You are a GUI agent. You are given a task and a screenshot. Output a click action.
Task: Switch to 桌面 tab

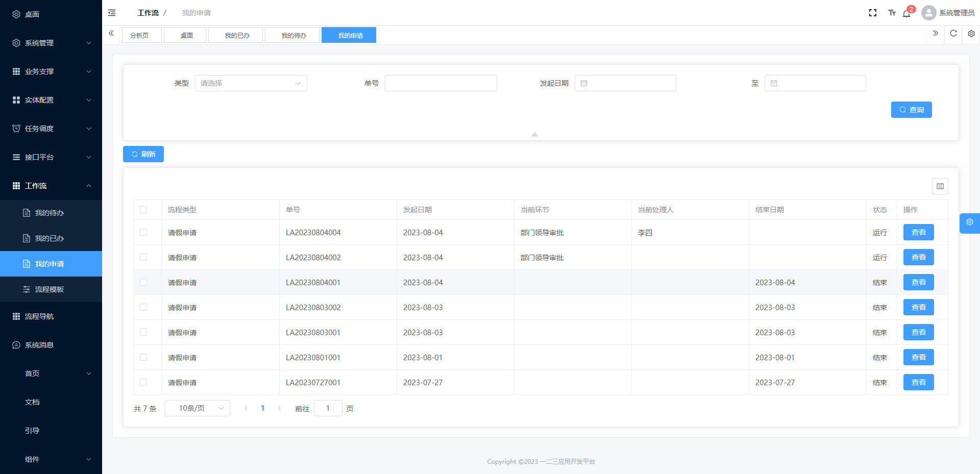click(x=185, y=35)
